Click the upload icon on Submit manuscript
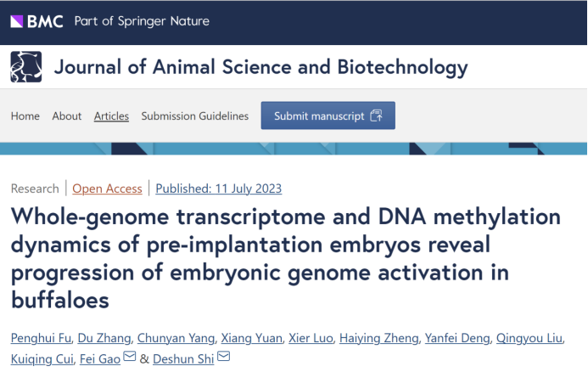 [376, 116]
